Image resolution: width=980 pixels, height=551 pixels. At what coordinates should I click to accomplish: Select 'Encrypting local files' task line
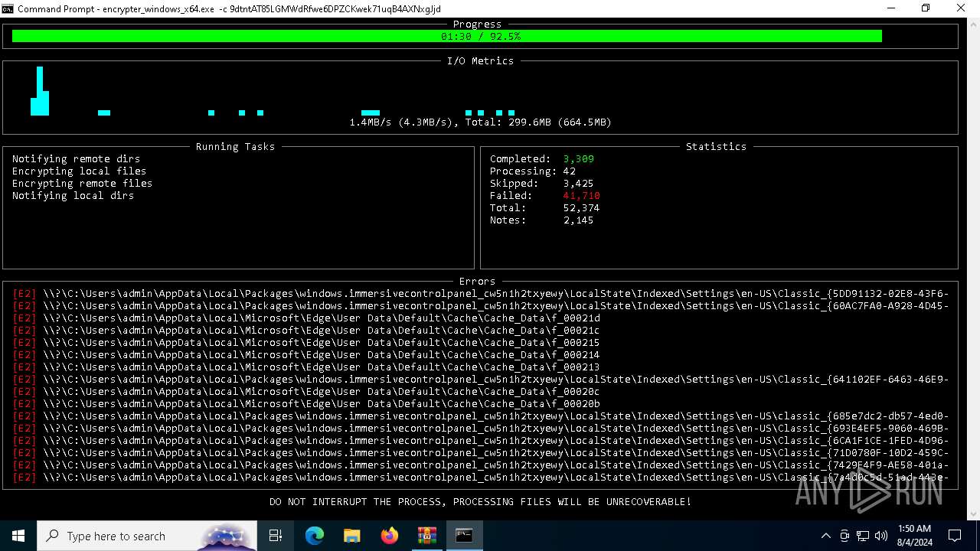79,171
